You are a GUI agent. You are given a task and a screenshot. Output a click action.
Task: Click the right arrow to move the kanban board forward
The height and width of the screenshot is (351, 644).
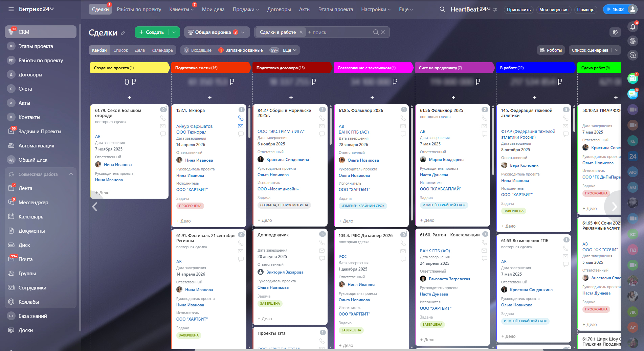[x=615, y=206]
